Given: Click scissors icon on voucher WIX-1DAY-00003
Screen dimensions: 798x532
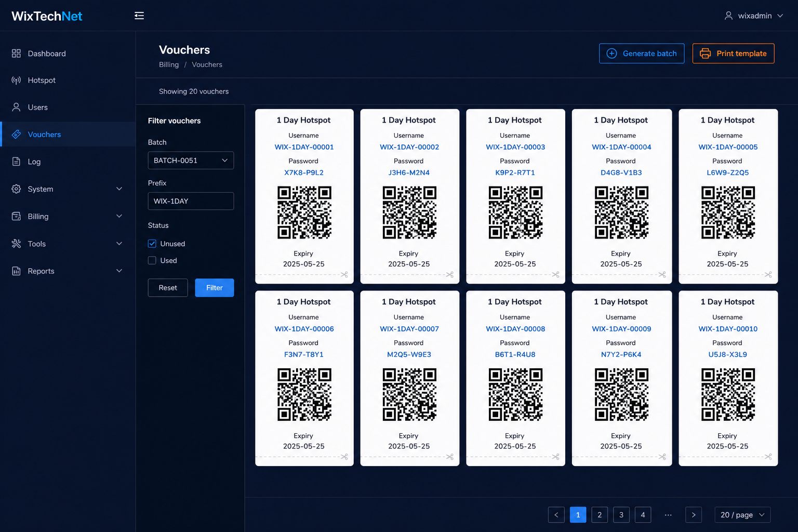Looking at the screenshot, I should (x=555, y=275).
